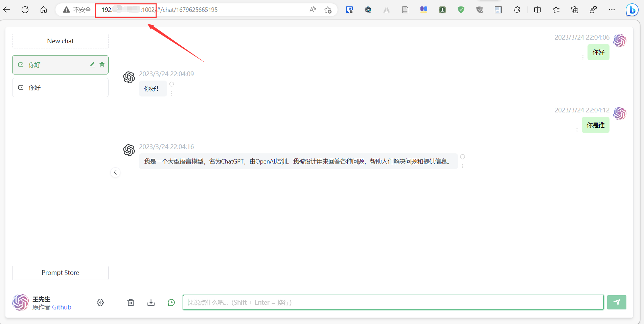The width and height of the screenshot is (644, 324).
Task: Open more options beside sent 你好 message
Action: (x=583, y=57)
